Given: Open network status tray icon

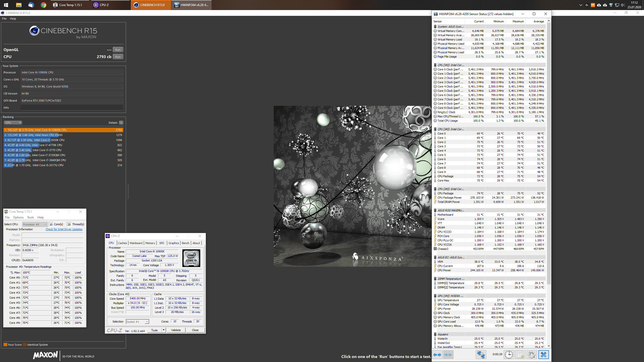Looking at the screenshot, I should coord(617,5).
